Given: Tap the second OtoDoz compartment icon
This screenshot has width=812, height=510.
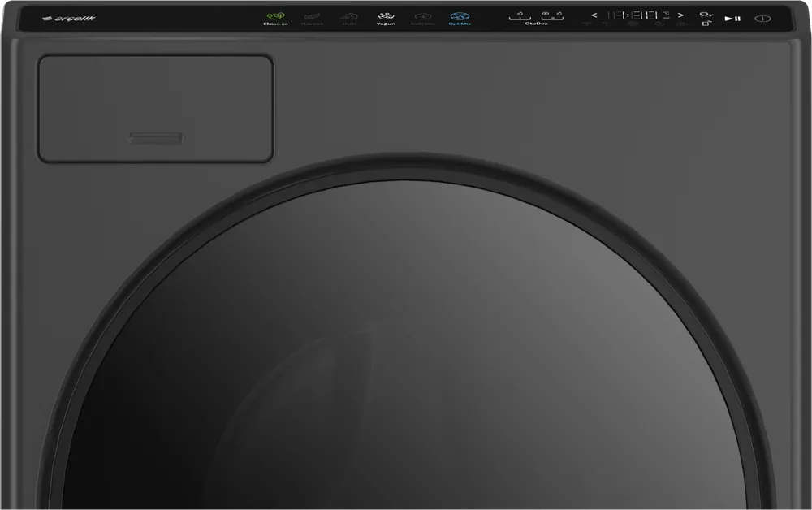Looking at the screenshot, I should click(x=552, y=15).
